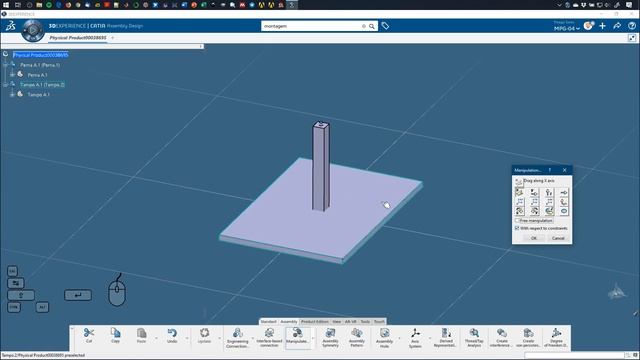
Task: Open the dropdown arrow beside Update
Action: [219, 338]
